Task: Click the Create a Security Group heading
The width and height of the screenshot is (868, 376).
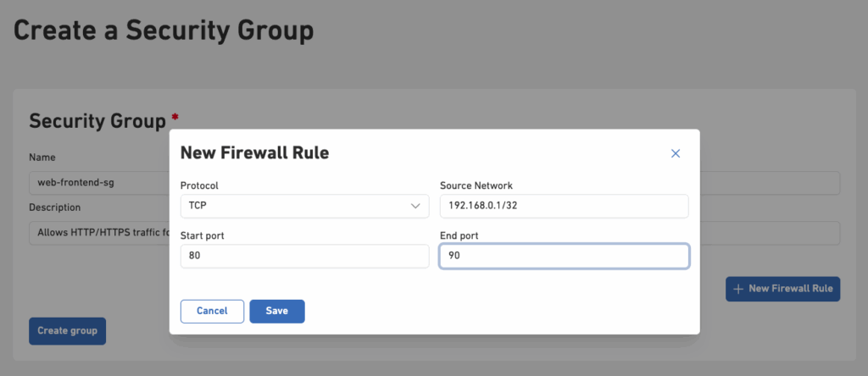Action: click(164, 30)
